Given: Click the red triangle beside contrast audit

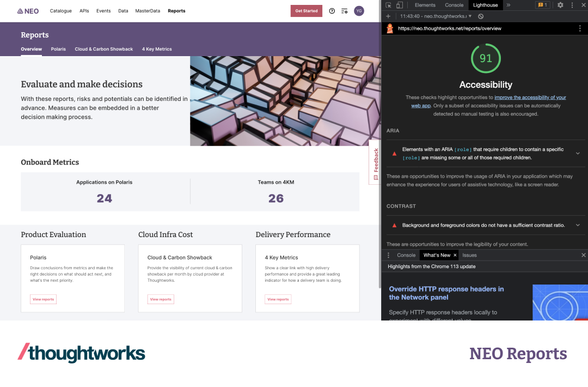Looking at the screenshot, I should pyautogui.click(x=394, y=225).
